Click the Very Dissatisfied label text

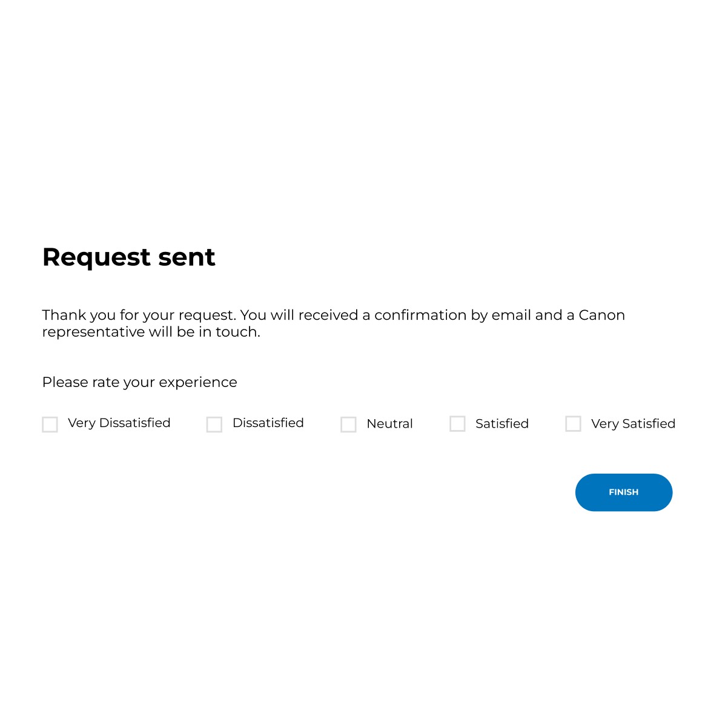click(119, 423)
